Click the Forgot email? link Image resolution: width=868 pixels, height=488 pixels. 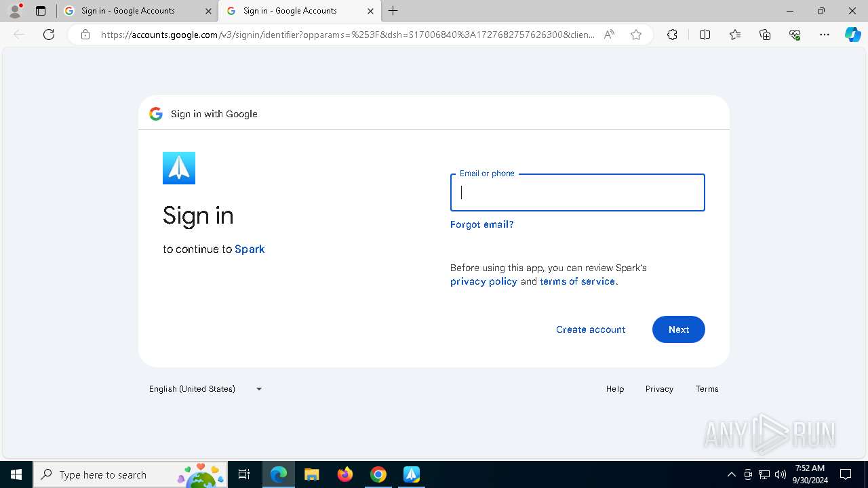coord(482,224)
